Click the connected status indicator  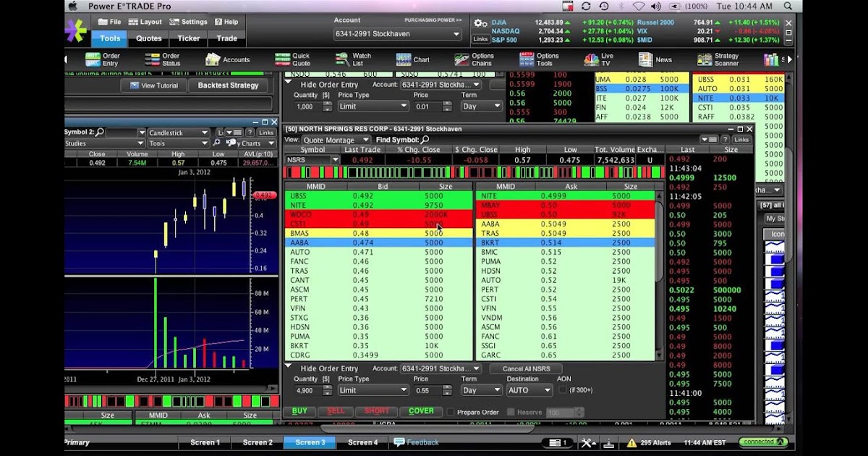coord(764,442)
